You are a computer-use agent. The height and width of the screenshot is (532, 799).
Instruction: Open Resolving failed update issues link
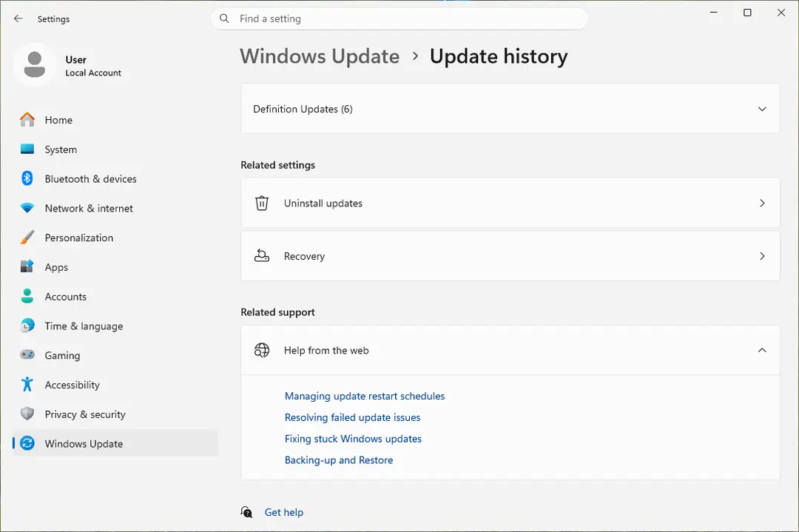352,417
